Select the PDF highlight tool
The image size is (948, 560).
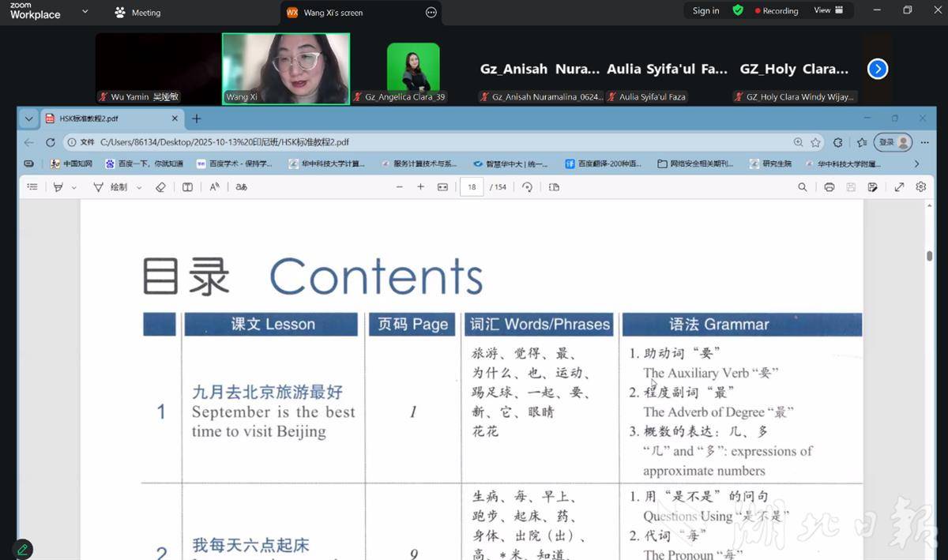click(58, 187)
